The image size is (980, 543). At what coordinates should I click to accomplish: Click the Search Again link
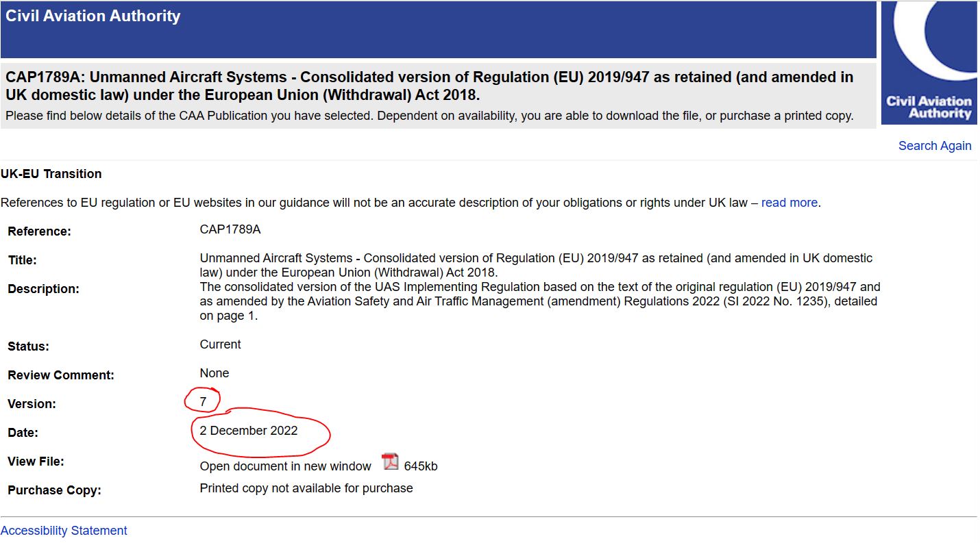pyautogui.click(x=935, y=146)
